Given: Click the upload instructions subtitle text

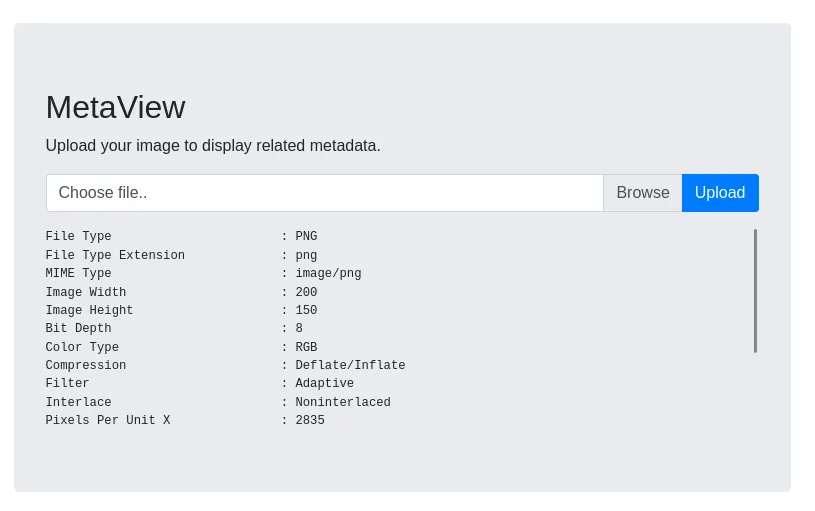Looking at the screenshot, I should [x=213, y=146].
